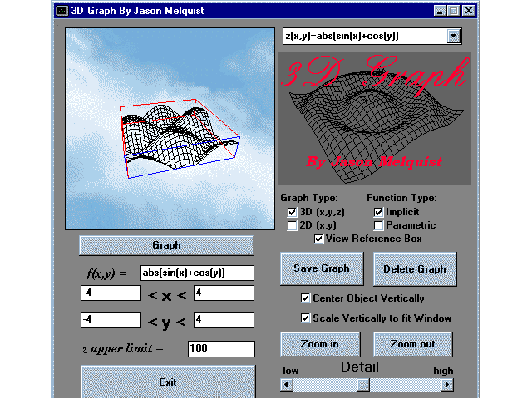
Task: Click the f(x,y) formula input field
Action: [x=196, y=273]
